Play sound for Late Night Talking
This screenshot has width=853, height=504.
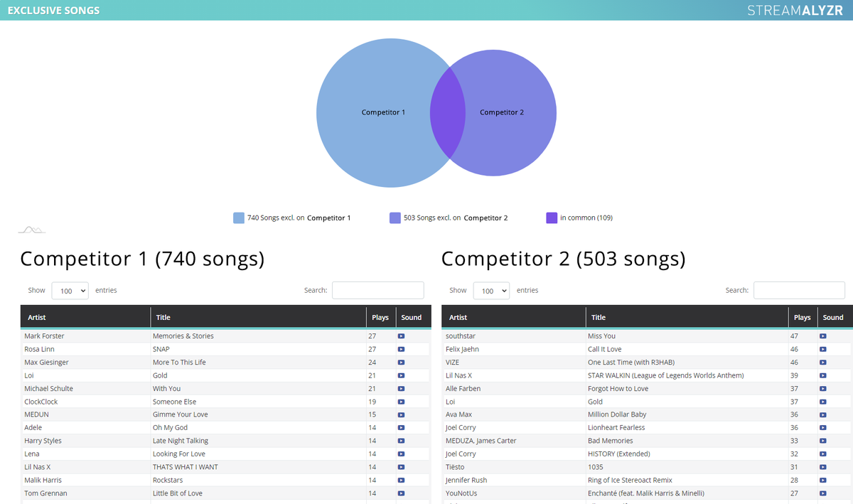(x=401, y=441)
